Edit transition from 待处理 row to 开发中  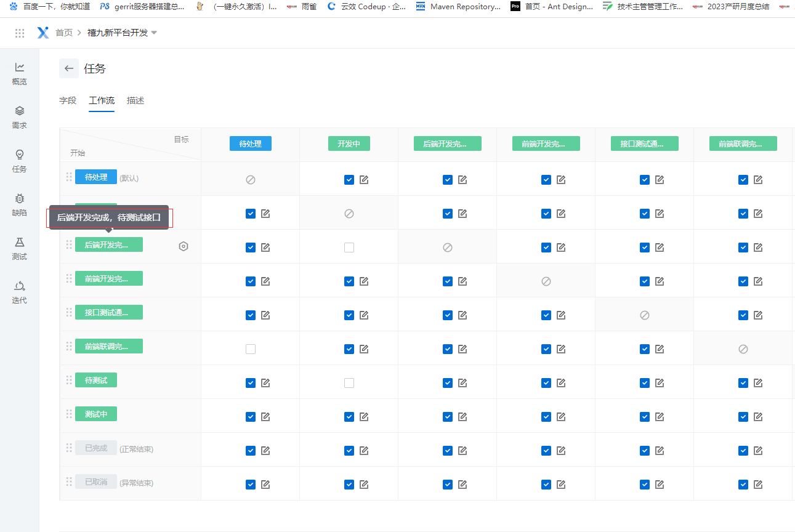[364, 180]
